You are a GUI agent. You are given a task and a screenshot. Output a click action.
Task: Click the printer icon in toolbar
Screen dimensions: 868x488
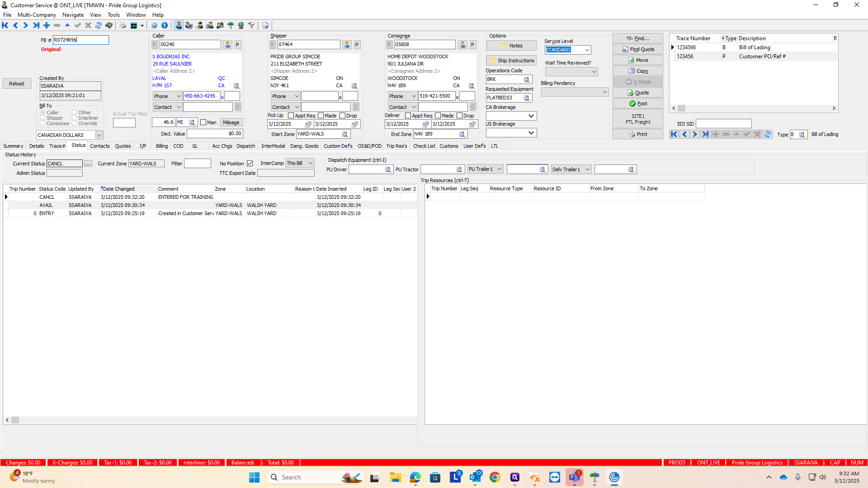point(123,25)
